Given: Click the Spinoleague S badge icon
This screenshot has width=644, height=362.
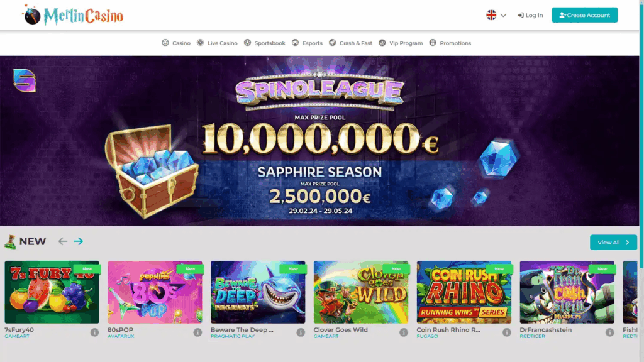Looking at the screenshot, I should click(x=25, y=80).
